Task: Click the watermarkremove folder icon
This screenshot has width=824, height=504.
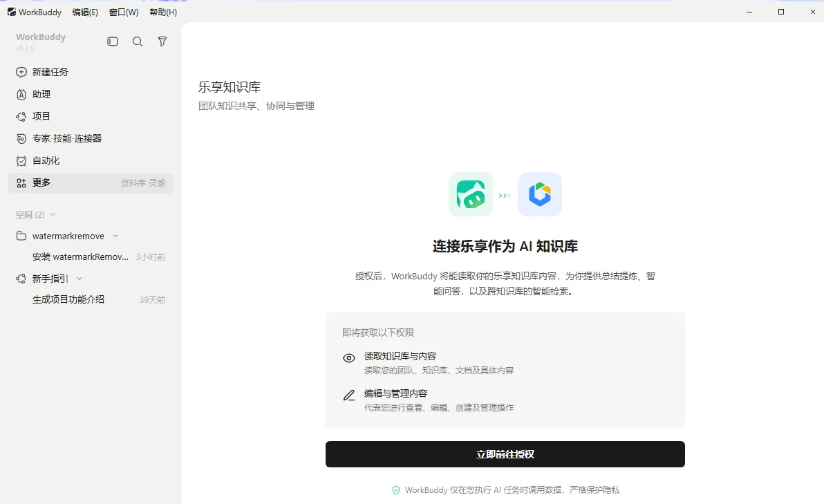Action: [21, 236]
